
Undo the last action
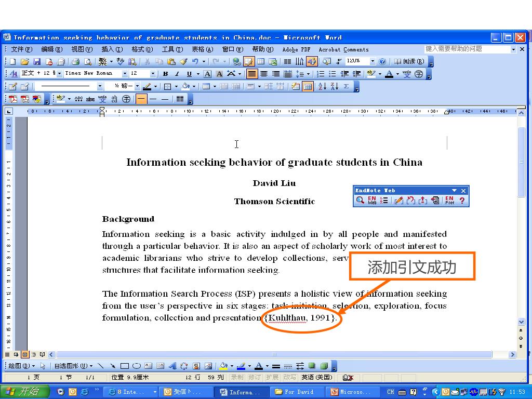pyautogui.click(x=195, y=61)
